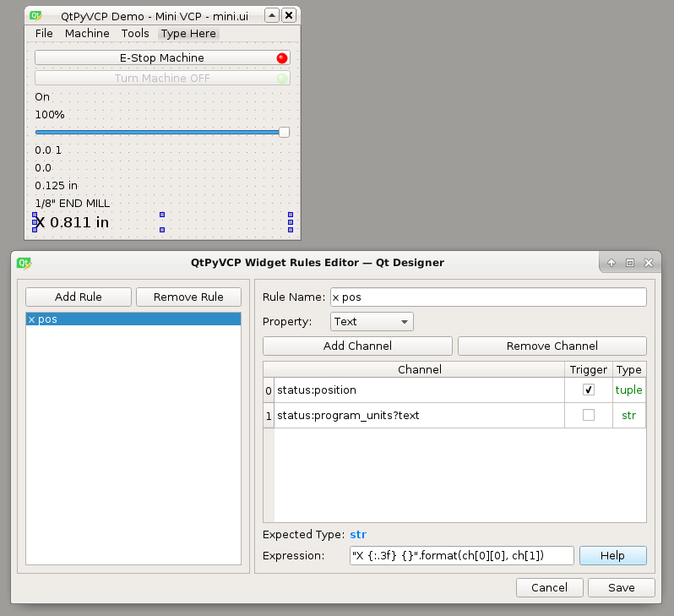The image size is (674, 616).
Task: Click the 'On' status label
Action: coord(42,97)
